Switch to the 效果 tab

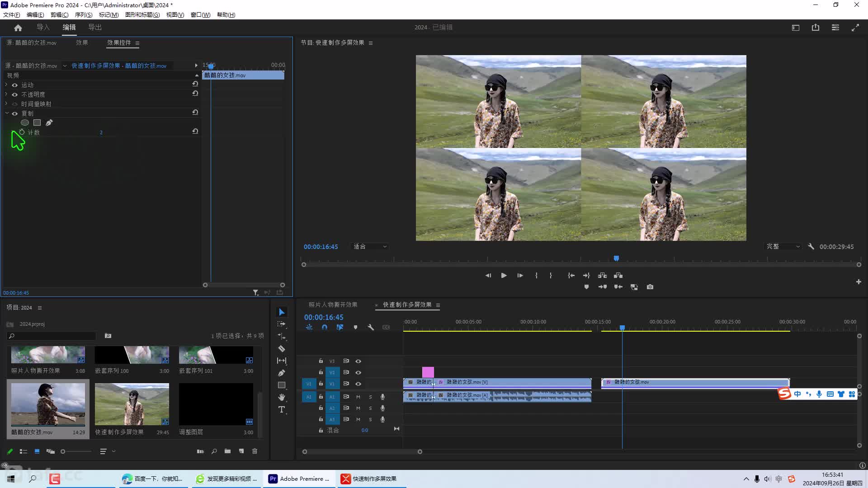pyautogui.click(x=82, y=42)
